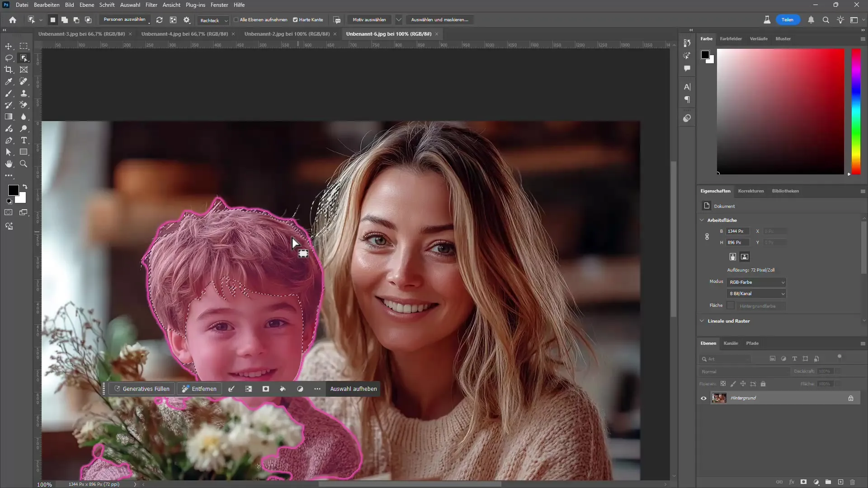
Task: Switch to the Farbfelder tab
Action: [x=731, y=39]
